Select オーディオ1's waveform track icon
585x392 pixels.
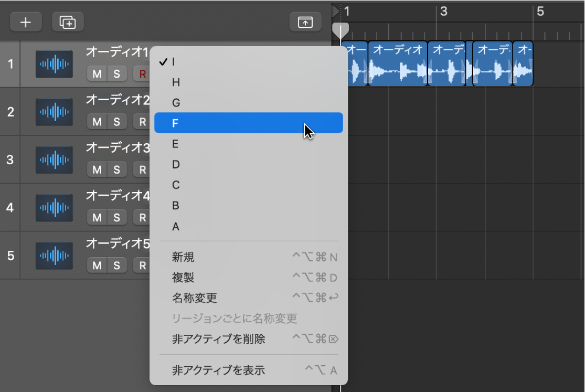click(x=54, y=64)
